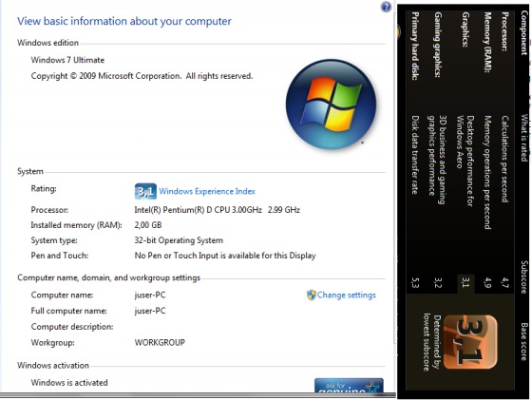Select the 'WORKGROUP' value text
532x400 pixels.
click(x=160, y=342)
